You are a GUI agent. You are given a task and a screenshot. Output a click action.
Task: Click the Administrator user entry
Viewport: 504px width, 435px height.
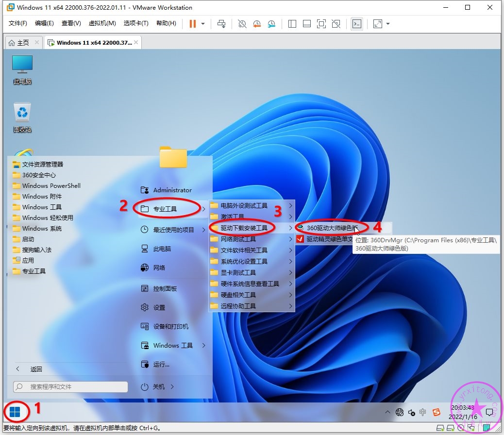tap(166, 190)
